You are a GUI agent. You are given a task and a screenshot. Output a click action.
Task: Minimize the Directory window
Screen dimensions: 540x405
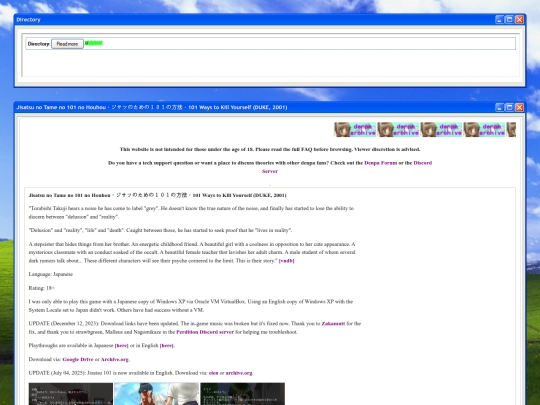point(500,20)
